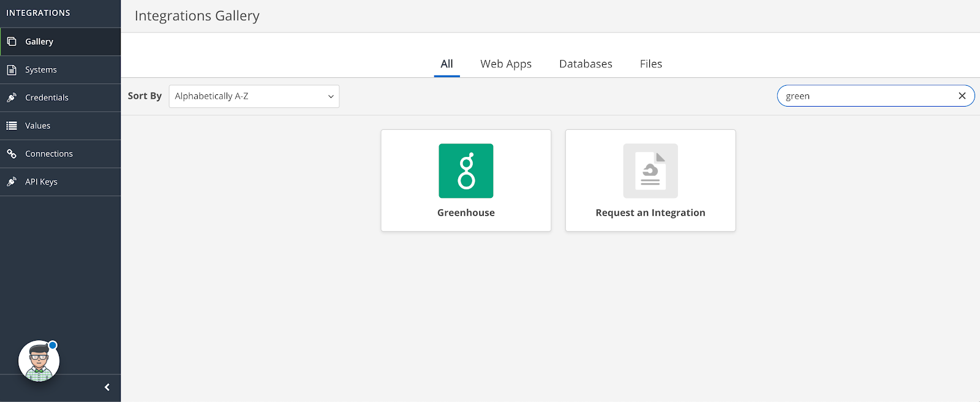Click the Sort By label
Image resolution: width=980 pixels, height=402 pixels.
pyautogui.click(x=145, y=96)
